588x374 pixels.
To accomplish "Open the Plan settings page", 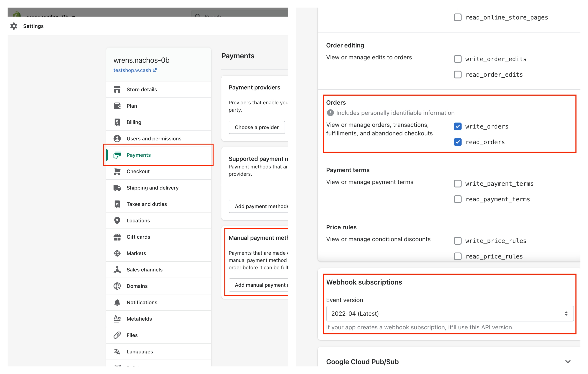I will click(159, 106).
